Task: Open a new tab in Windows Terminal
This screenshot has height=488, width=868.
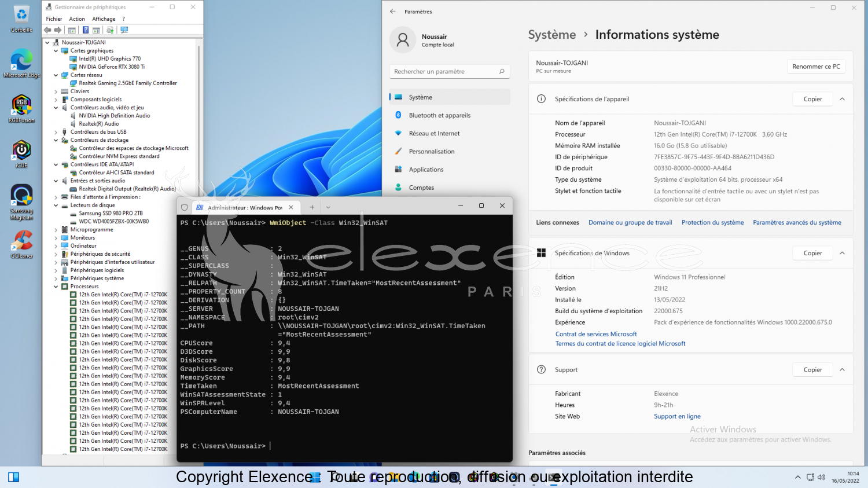Action: 312,207
